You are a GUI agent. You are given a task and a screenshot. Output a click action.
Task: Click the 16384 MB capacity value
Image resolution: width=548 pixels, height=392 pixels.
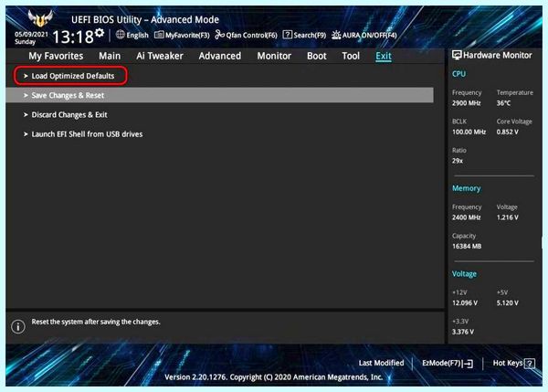(x=467, y=246)
